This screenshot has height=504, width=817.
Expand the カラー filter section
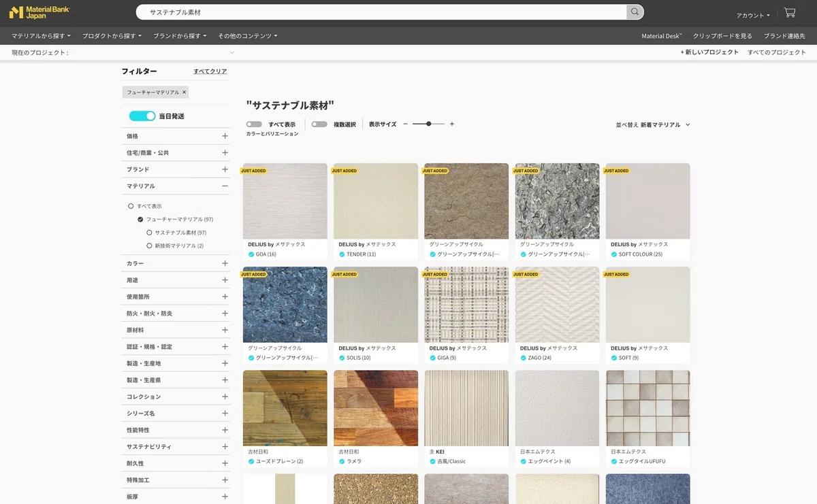tap(176, 263)
